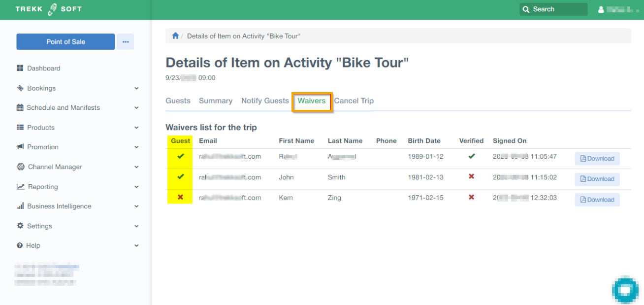Open the Cancel Trip tab
Viewport: 644px width, 305px height.
[354, 101]
